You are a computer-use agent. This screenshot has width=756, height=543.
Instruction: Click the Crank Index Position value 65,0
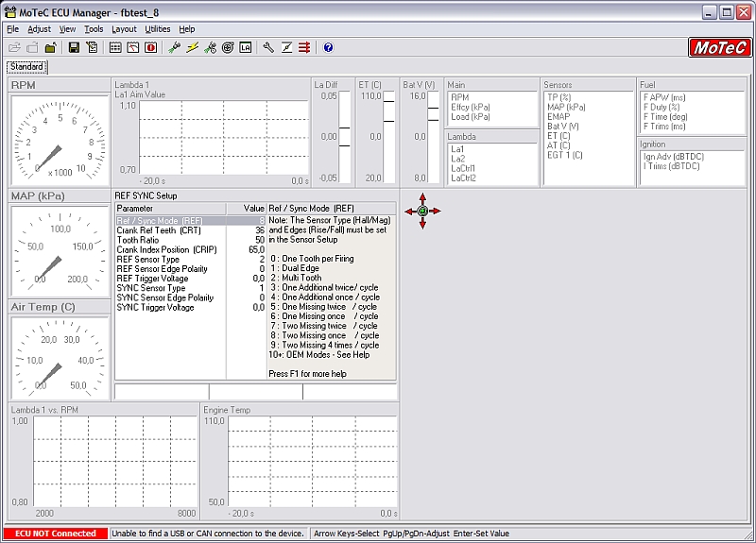point(256,249)
